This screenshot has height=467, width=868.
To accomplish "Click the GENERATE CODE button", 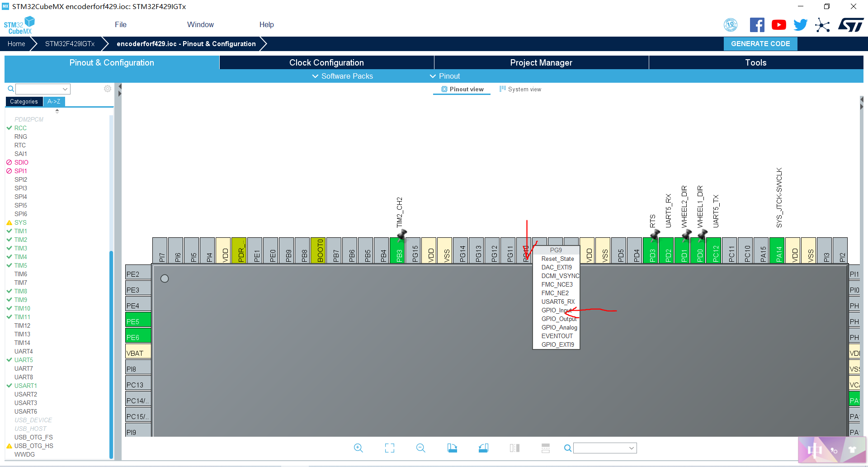I will pos(760,44).
